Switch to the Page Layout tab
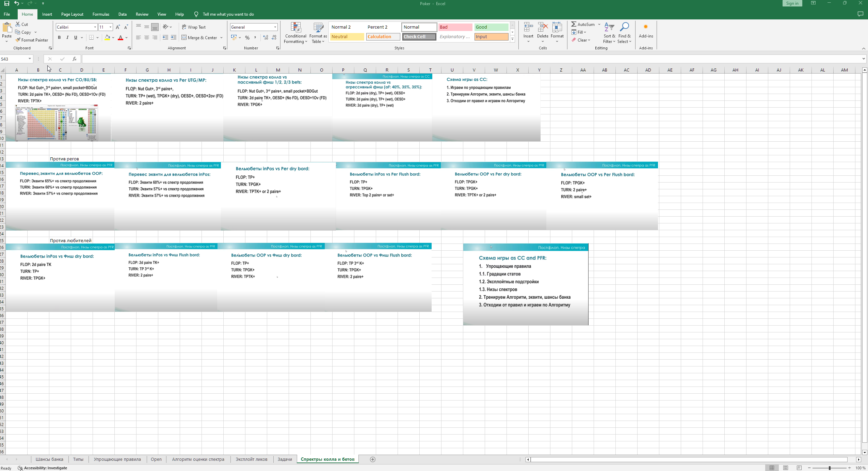The height and width of the screenshot is (471, 868). 72,14
